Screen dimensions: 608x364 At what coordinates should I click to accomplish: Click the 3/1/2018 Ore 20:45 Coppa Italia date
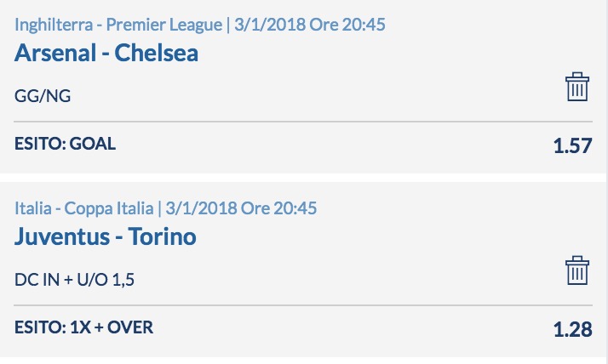(x=241, y=208)
